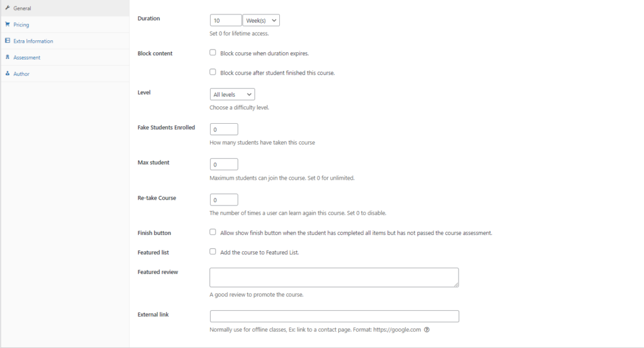Check Block course after student finished
Screen dimensions: 644x348
(213, 72)
